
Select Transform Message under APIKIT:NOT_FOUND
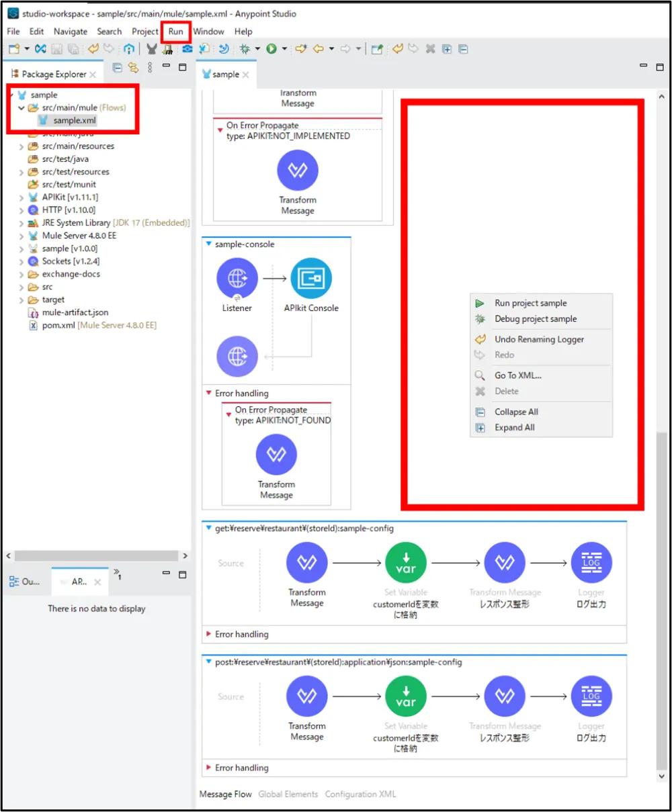[276, 455]
